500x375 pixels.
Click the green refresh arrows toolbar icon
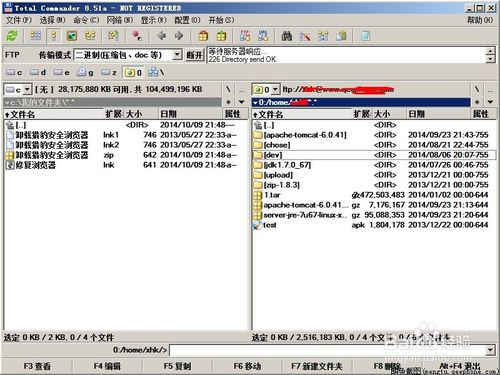pyautogui.click(x=12, y=36)
